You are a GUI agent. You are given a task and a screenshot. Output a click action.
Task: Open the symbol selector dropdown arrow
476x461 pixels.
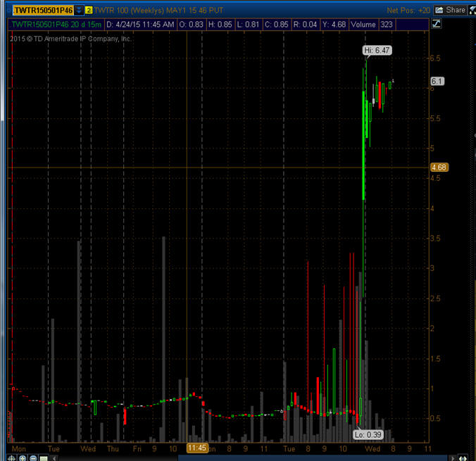(77, 10)
